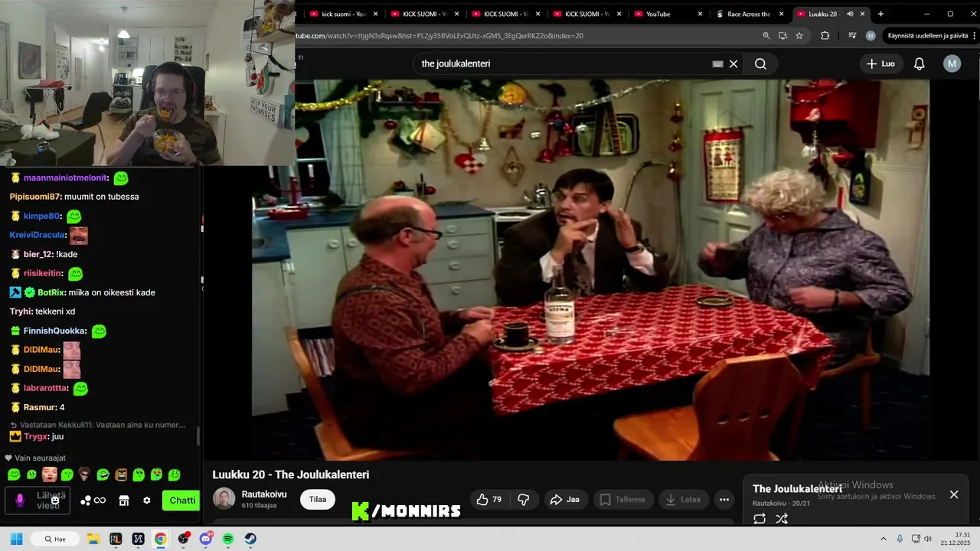Click the Luo create button
This screenshot has height=551, width=980.
(880, 64)
